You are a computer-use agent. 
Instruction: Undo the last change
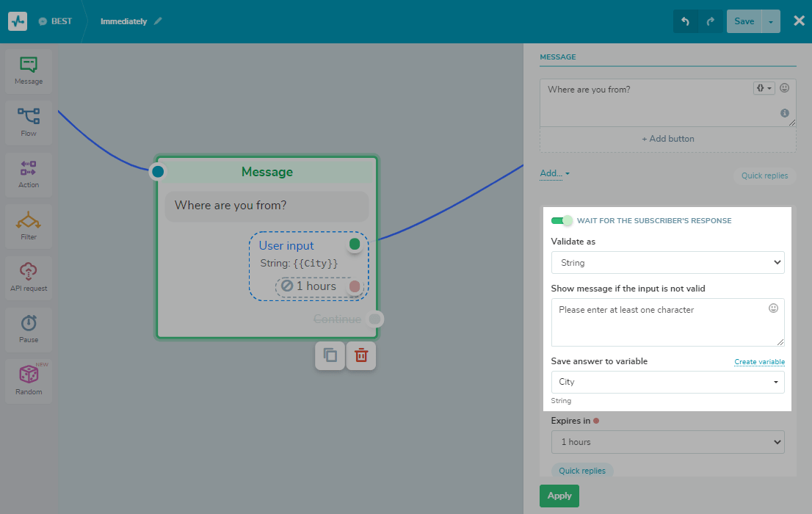point(685,21)
